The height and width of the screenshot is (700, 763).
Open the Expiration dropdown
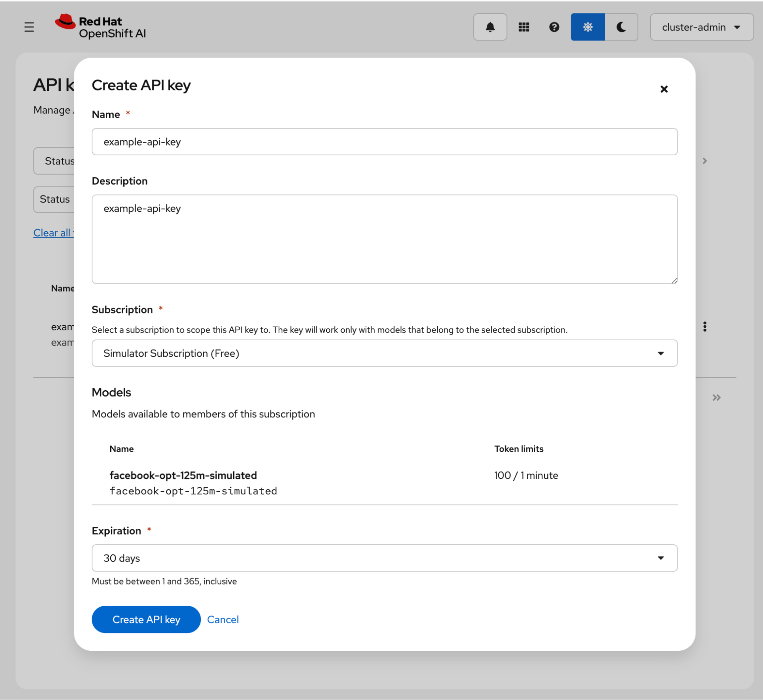tap(384, 558)
